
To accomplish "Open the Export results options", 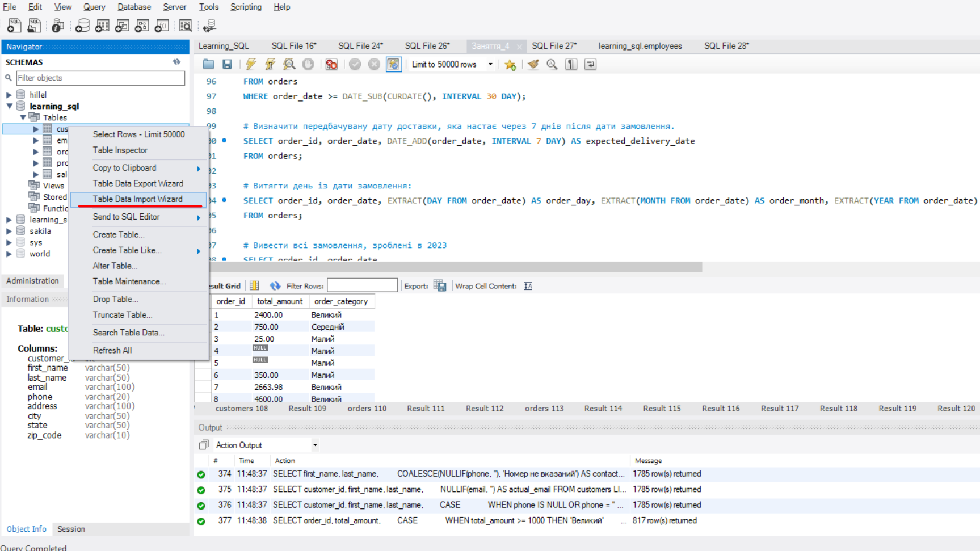I will point(439,285).
